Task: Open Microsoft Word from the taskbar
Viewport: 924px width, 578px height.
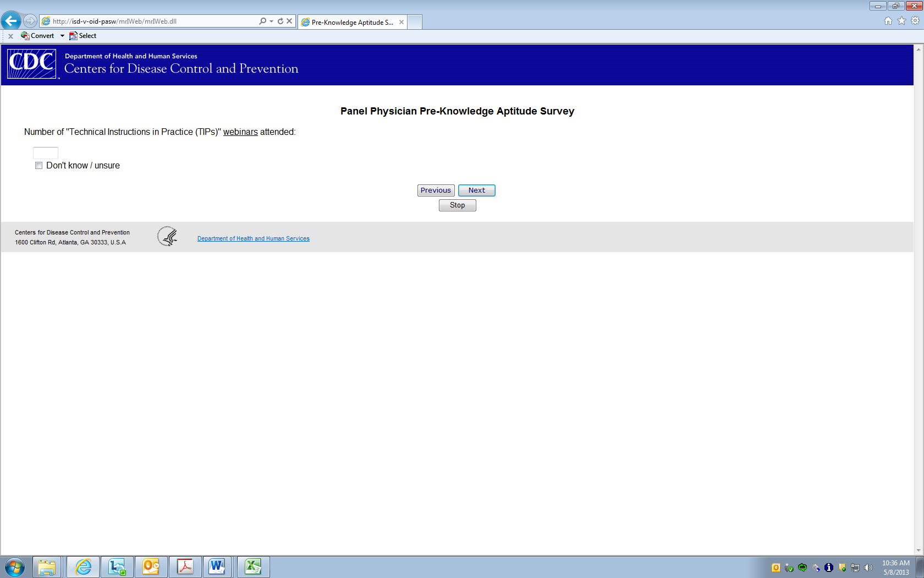Action: [217, 567]
